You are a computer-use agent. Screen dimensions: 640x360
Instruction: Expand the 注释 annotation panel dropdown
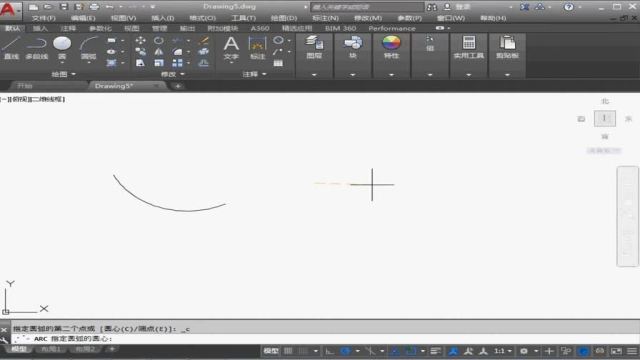[x=254, y=74]
